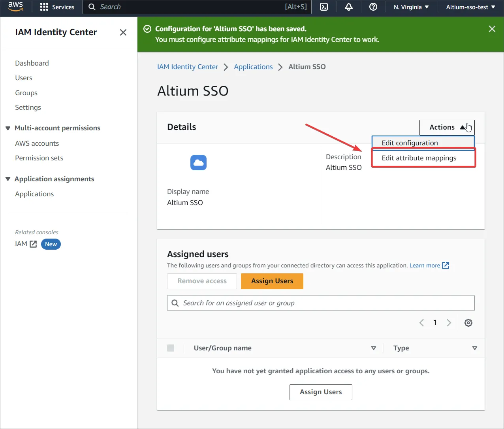Viewport: 504px width, 429px height.
Task: Select Edit configuration menu item
Action: (x=423, y=143)
